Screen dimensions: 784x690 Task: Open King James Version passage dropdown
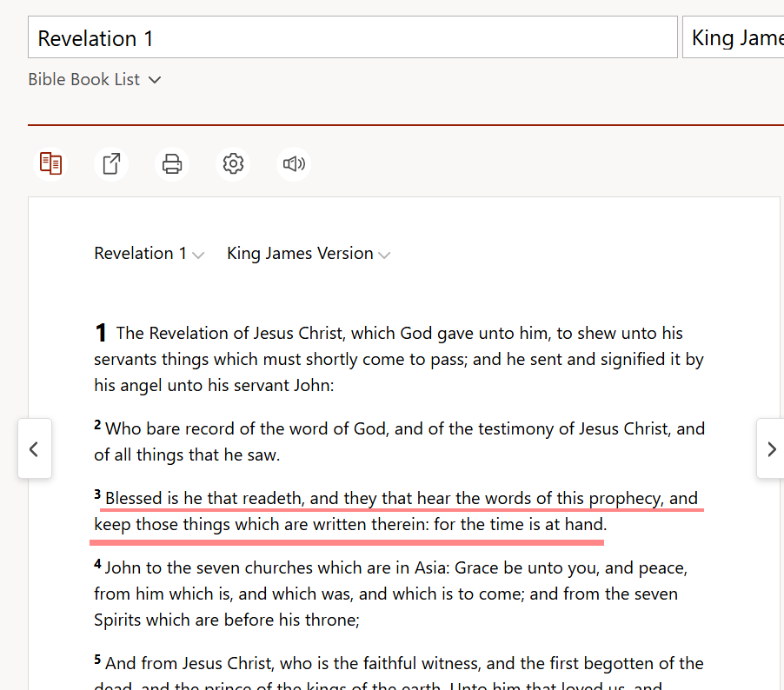point(309,254)
